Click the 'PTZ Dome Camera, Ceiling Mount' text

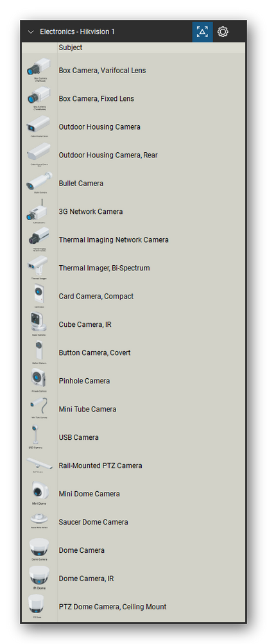(x=112, y=607)
